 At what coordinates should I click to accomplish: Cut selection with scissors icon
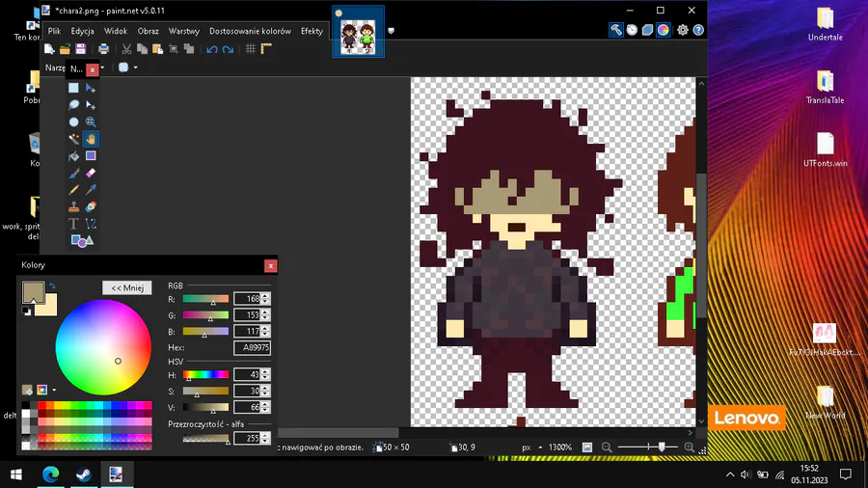(126, 49)
